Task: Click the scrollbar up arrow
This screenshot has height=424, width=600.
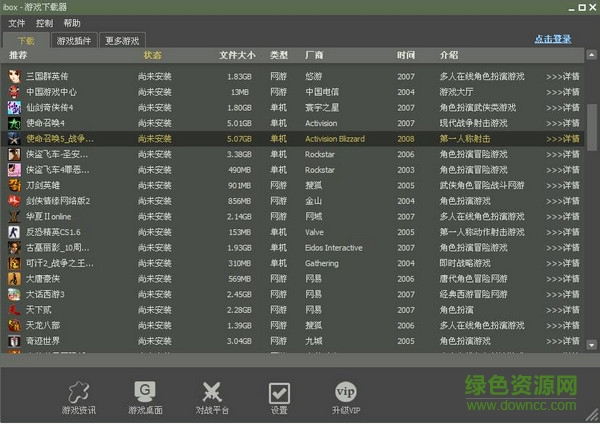Action: (x=592, y=55)
